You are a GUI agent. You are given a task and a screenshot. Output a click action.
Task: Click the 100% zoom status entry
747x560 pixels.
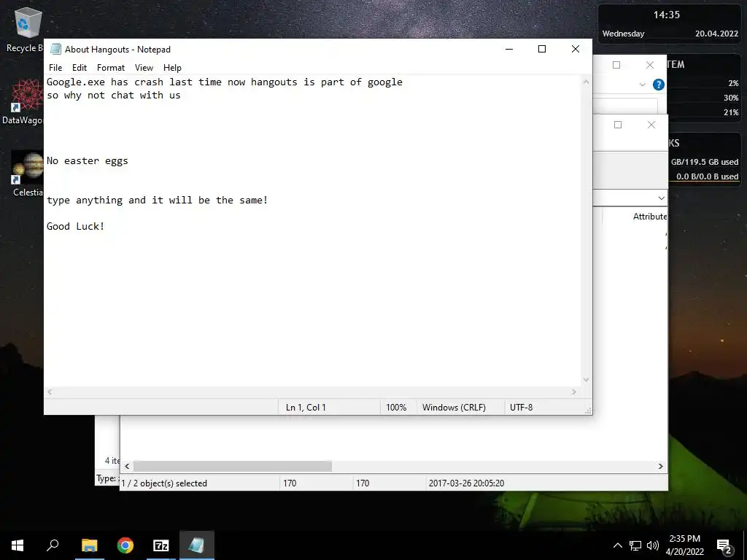(x=396, y=408)
